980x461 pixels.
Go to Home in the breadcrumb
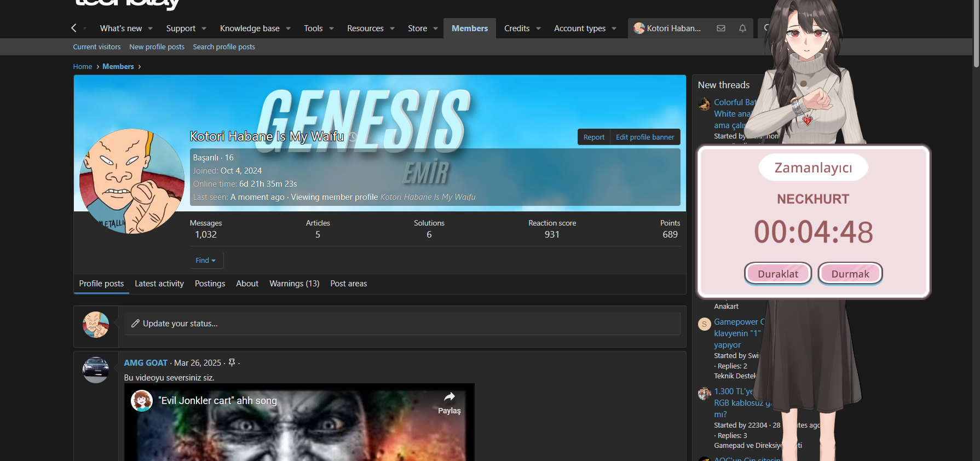click(x=83, y=67)
